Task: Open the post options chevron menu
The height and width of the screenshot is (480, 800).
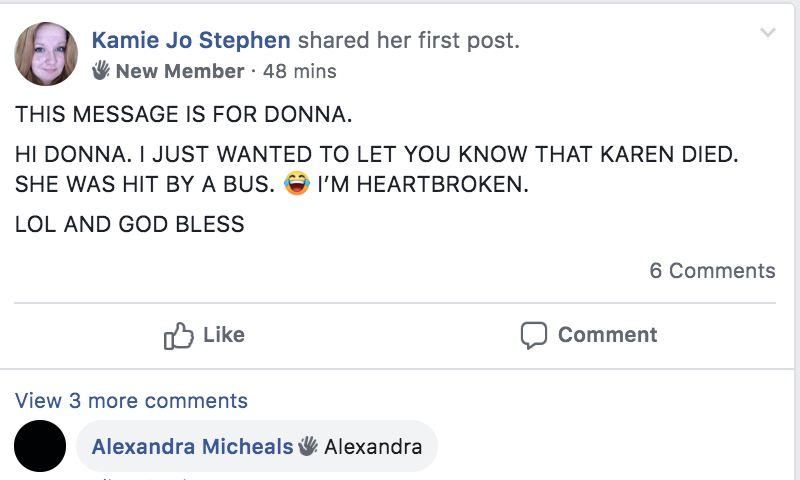Action: pos(767,33)
